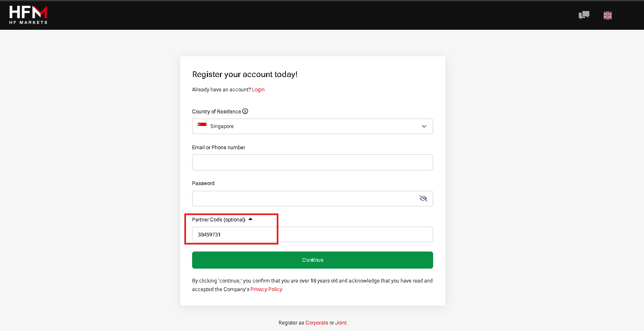644x331 pixels.
Task: Click the dropdown chevron beside Singapore
Action: (424, 126)
